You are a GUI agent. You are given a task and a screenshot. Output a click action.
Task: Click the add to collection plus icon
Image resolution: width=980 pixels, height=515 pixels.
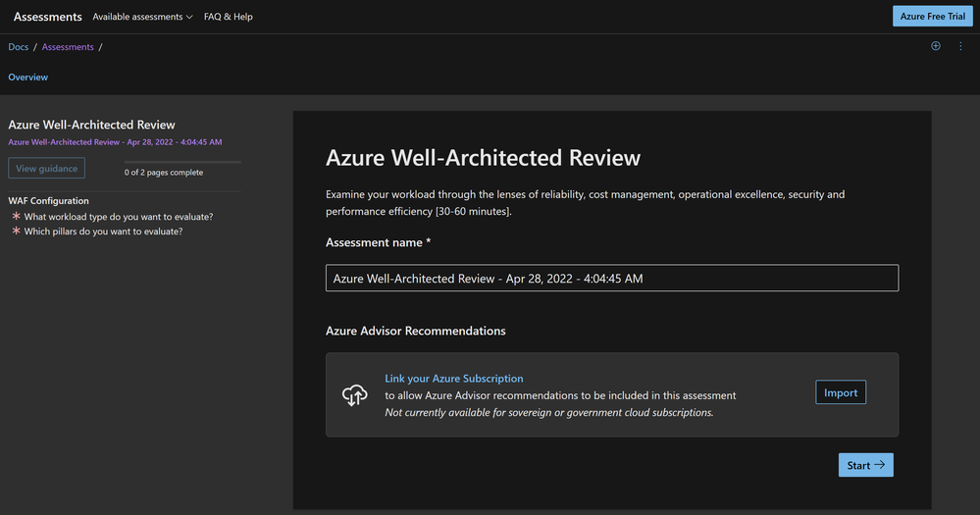click(x=936, y=46)
